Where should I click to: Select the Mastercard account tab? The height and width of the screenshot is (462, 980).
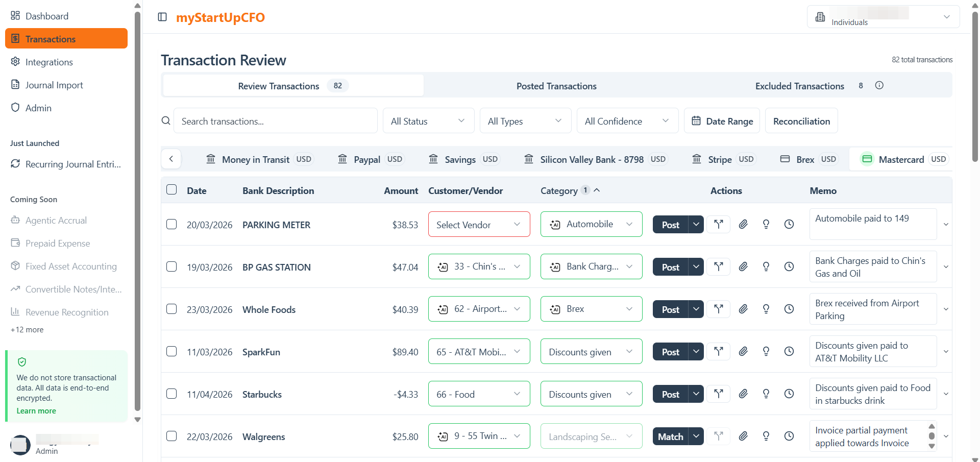click(x=903, y=159)
